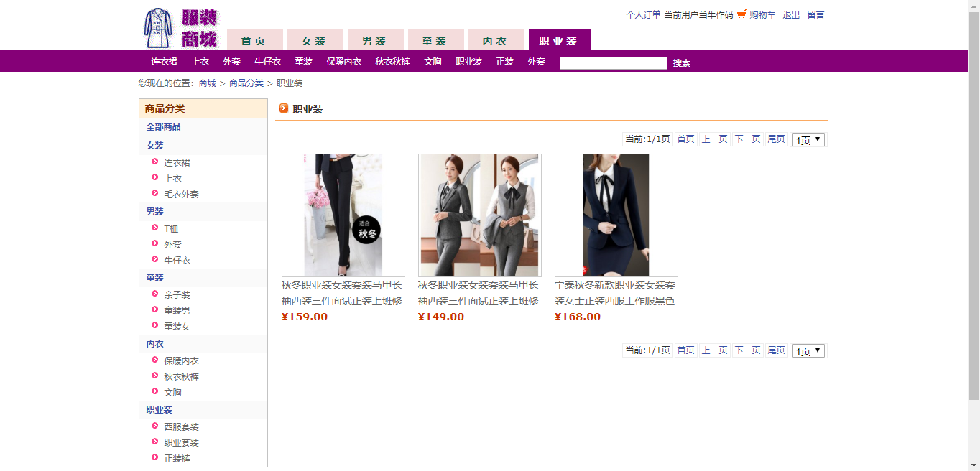Open the product title above ¥159.00
This screenshot has height=471, width=980.
click(342, 293)
